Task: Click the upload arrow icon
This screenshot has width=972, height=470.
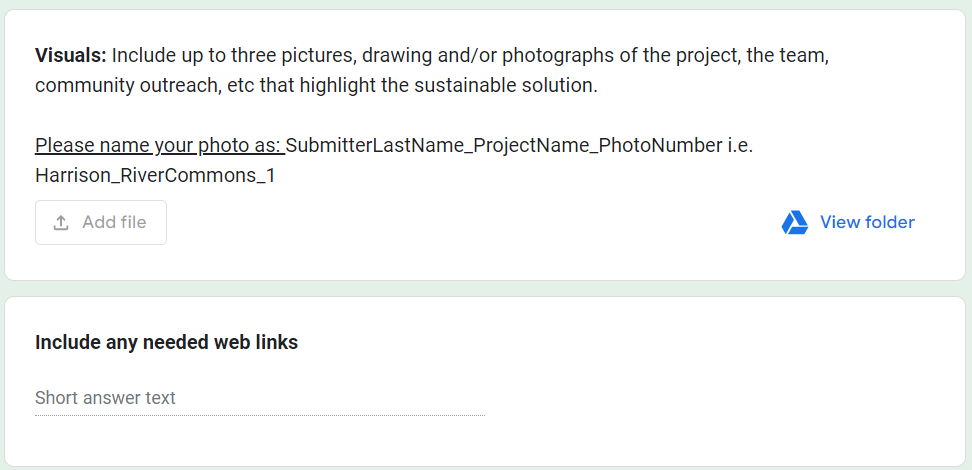Action: click(61, 223)
